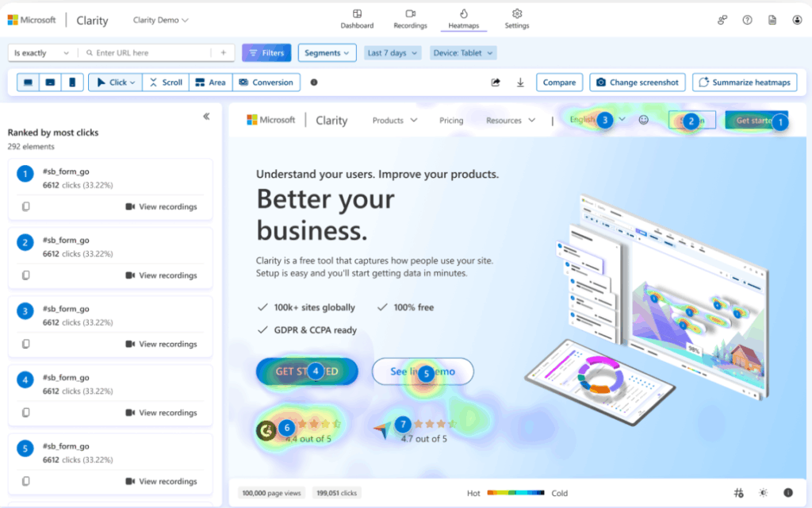Click the brightness sun icon in footer
This screenshot has height=508, width=812.
pyautogui.click(x=763, y=493)
